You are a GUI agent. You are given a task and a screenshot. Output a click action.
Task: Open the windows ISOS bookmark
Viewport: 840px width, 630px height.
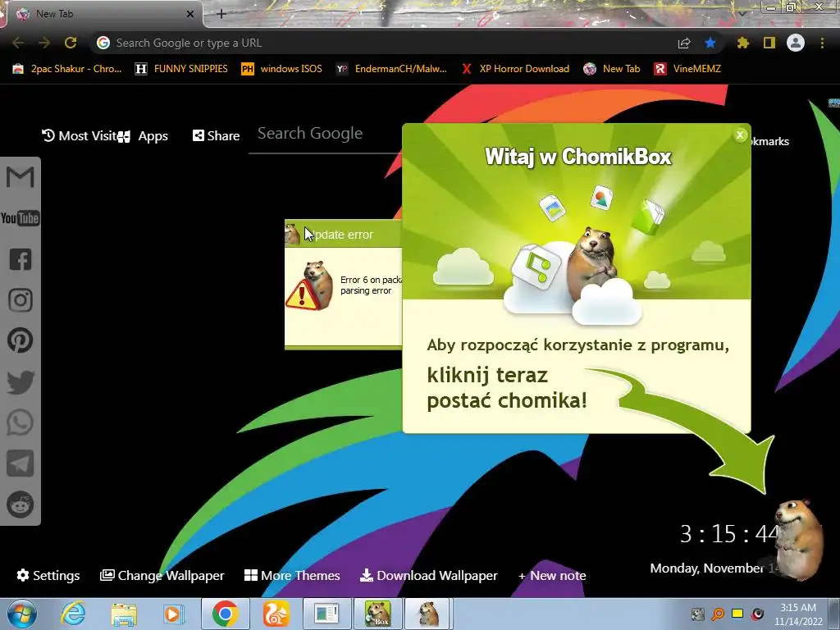282,69
